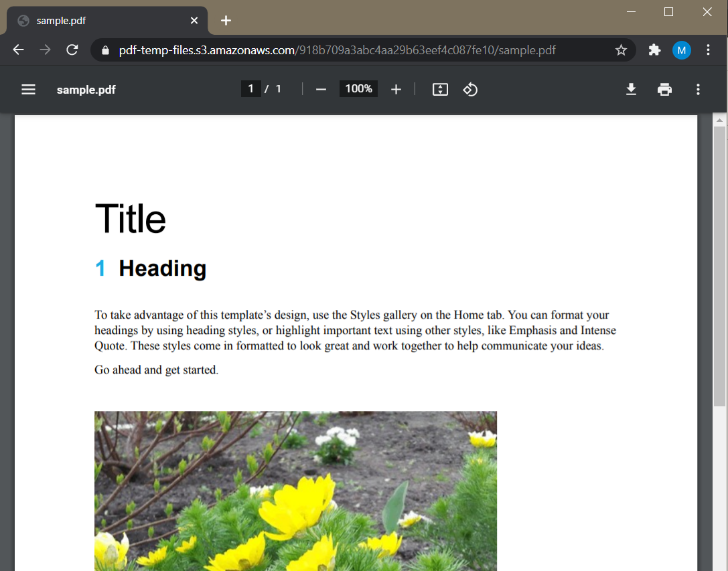Select the sample.pdf browser tab
This screenshot has height=571, width=728.
(x=106, y=21)
